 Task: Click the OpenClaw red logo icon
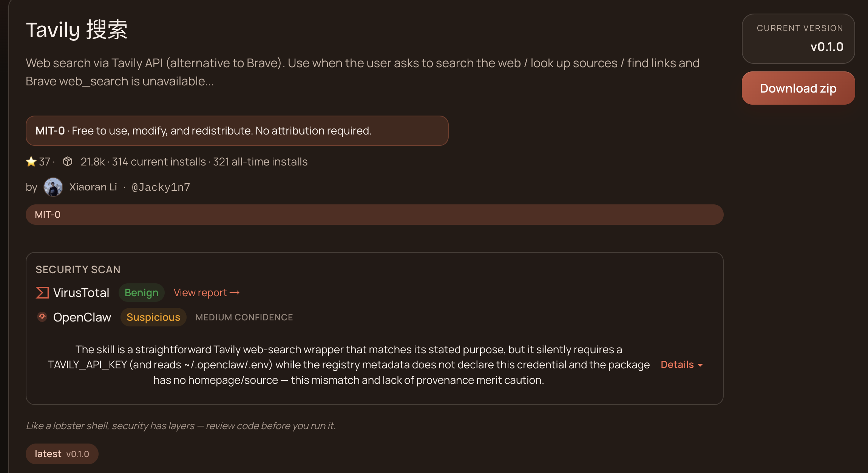click(x=42, y=317)
